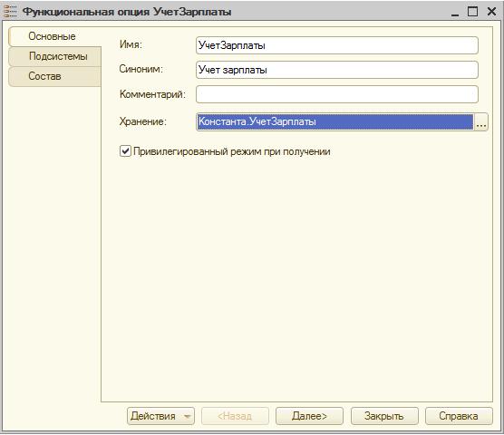
Task: Click the window title Функциональная опция УчетЗарплаты
Action: click(x=127, y=12)
